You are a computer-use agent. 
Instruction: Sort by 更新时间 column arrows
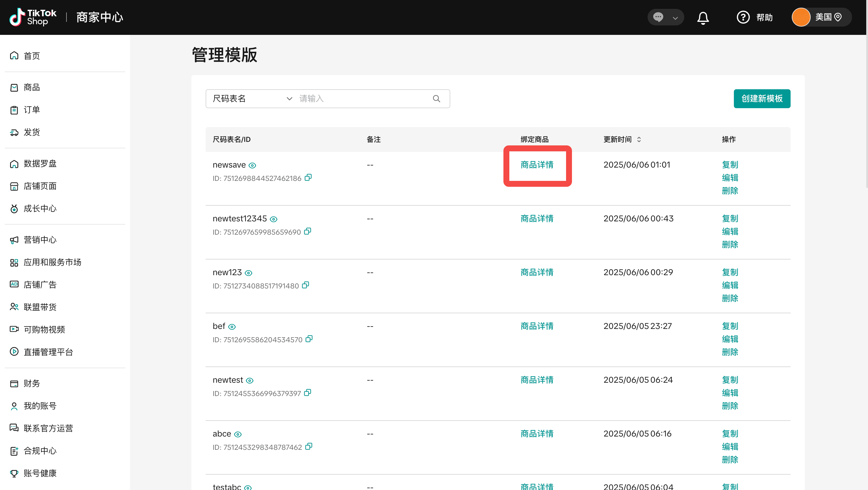click(639, 139)
